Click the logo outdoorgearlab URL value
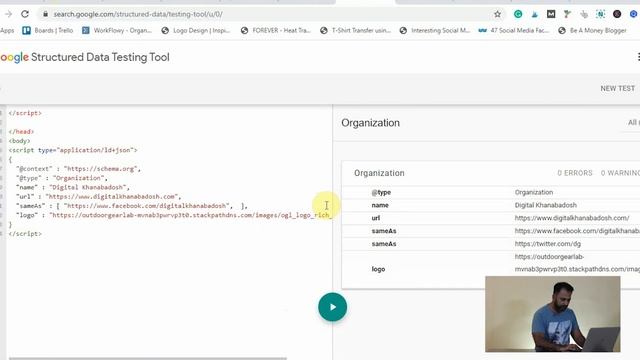Image resolution: width=640 pixels, height=360 pixels. [577, 263]
